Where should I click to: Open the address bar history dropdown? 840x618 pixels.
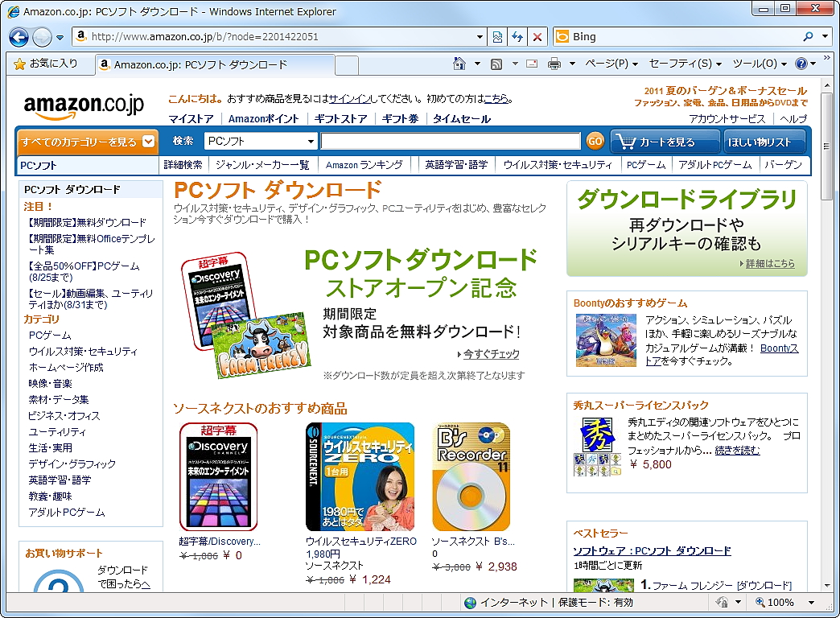click(480, 36)
